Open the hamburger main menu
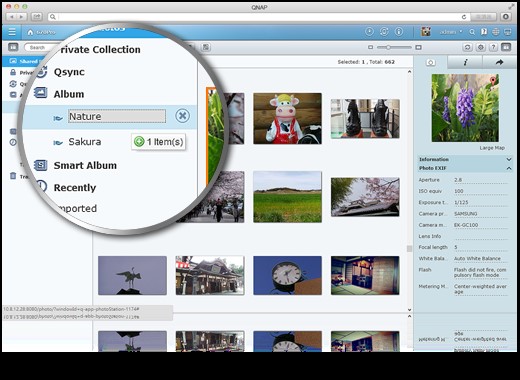 pyautogui.click(x=12, y=32)
